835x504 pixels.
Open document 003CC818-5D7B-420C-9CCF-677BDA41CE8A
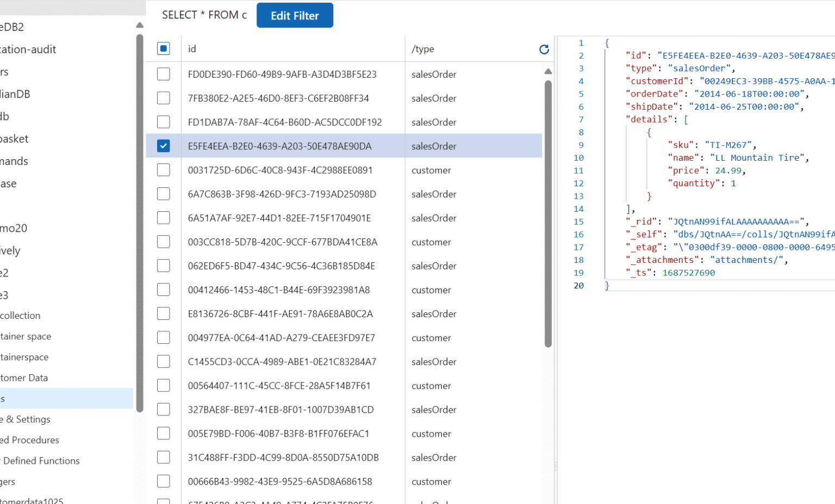(x=282, y=242)
